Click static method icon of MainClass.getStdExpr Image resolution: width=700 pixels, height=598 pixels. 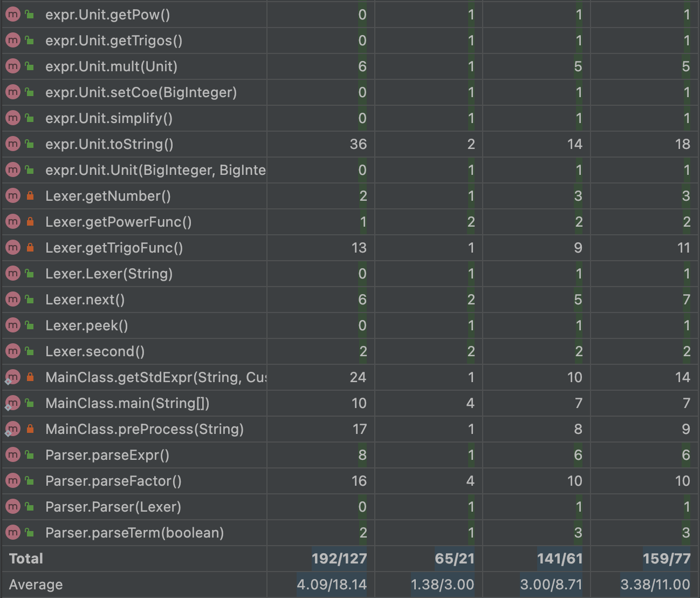tap(12, 377)
